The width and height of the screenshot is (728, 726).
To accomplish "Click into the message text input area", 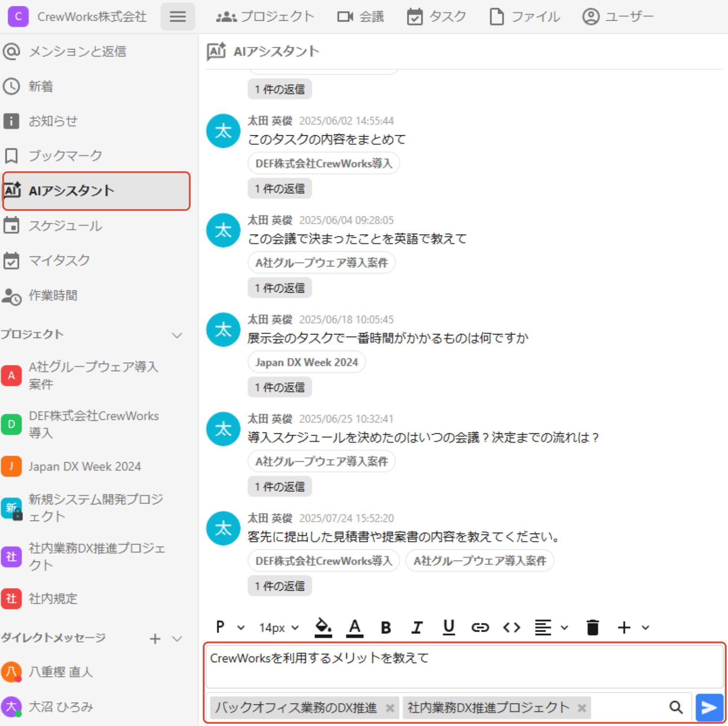I will click(464, 667).
